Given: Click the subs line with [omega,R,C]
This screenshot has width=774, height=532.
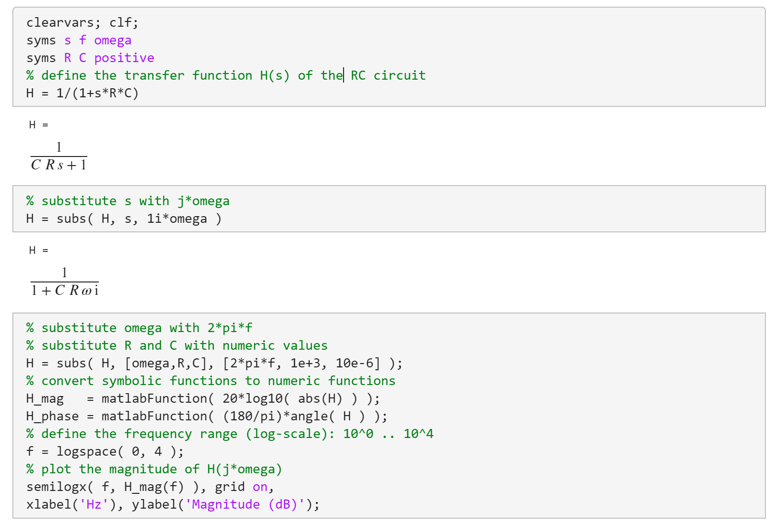Looking at the screenshot, I should coord(214,364).
